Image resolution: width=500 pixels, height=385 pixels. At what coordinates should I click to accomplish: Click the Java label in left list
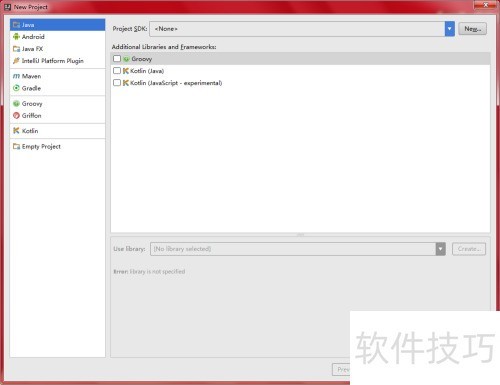coord(28,25)
